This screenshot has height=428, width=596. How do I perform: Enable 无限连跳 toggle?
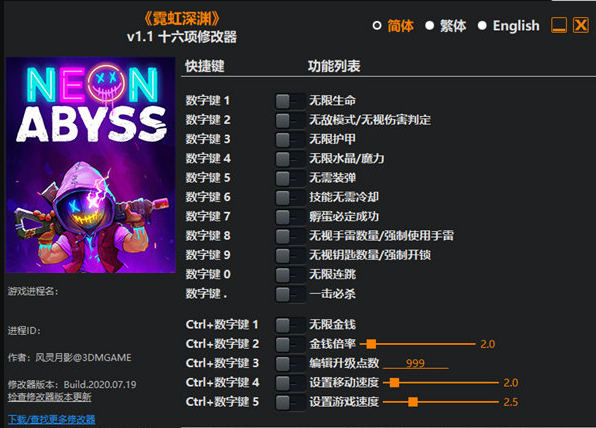290,275
